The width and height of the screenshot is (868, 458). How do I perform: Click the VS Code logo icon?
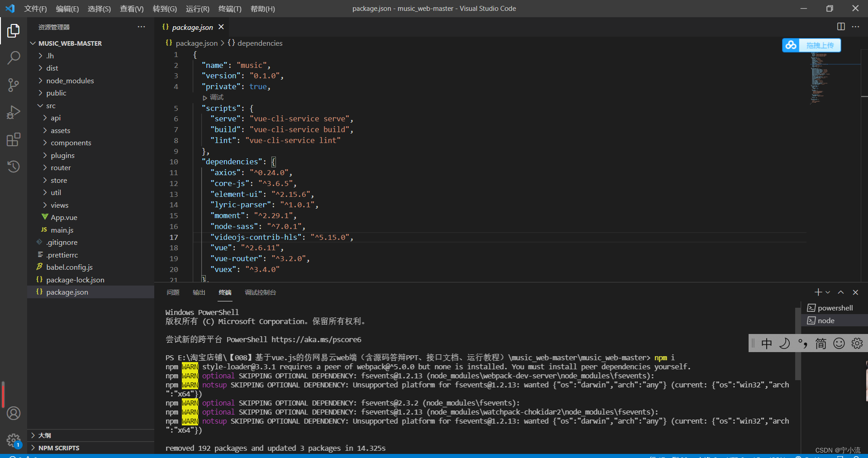pyautogui.click(x=10, y=9)
